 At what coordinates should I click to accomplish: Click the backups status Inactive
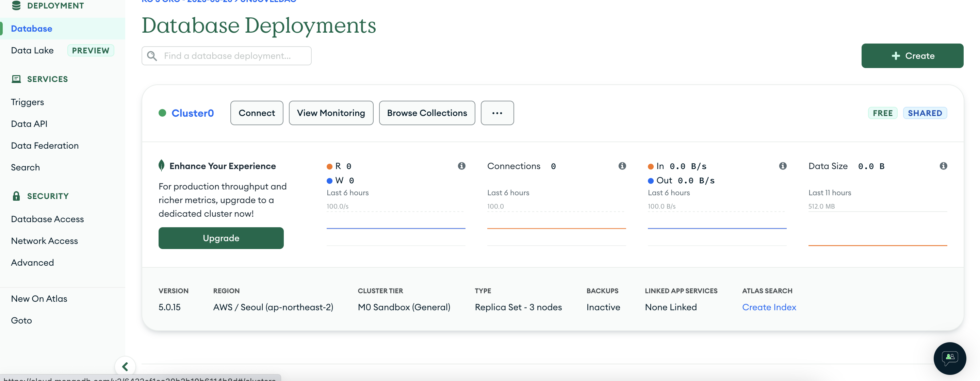[x=603, y=307]
